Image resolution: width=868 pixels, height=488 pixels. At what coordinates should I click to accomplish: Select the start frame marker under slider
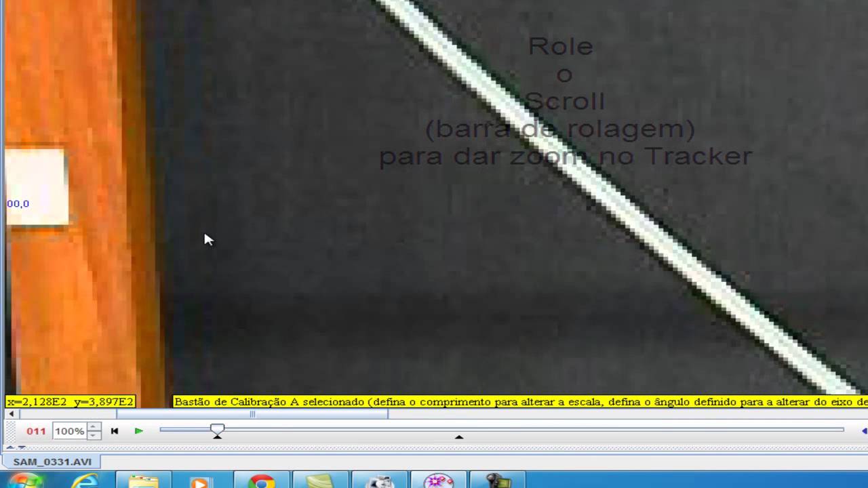217,436
